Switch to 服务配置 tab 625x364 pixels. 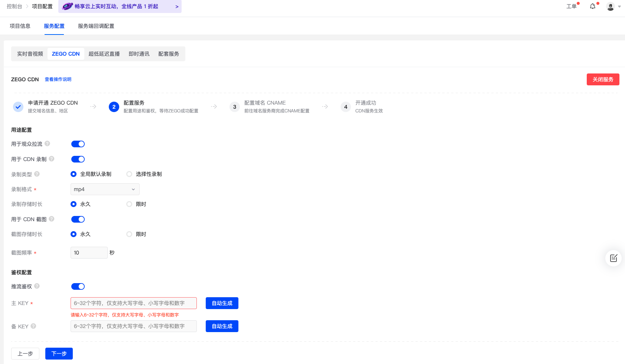(x=54, y=26)
